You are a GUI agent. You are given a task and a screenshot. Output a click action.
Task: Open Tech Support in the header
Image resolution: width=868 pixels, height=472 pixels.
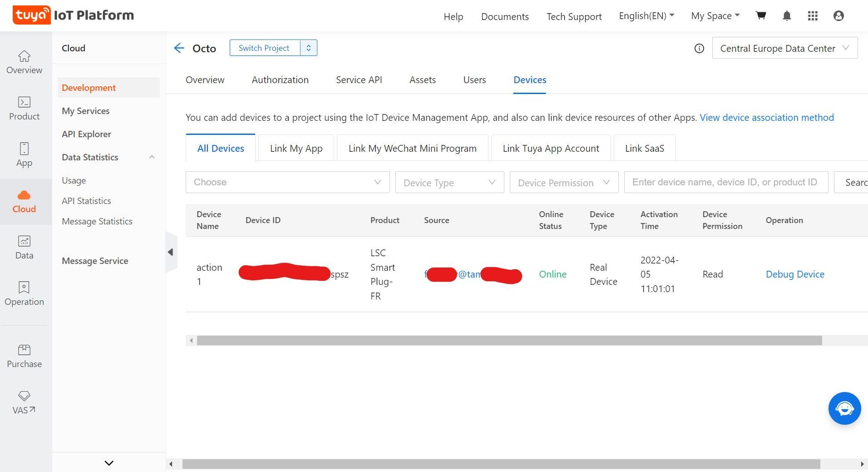tap(574, 16)
